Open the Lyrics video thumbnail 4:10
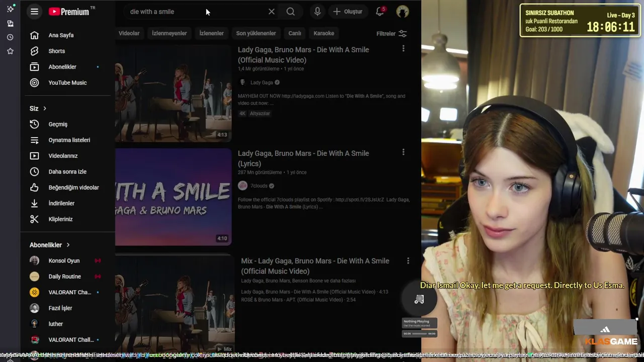This screenshot has height=362, width=644. (173, 197)
